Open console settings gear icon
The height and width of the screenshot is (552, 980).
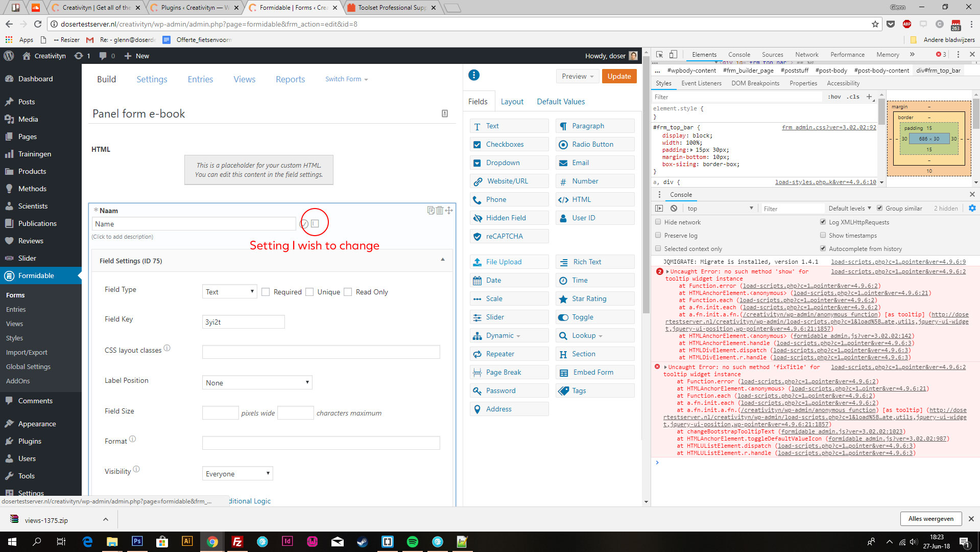(972, 208)
